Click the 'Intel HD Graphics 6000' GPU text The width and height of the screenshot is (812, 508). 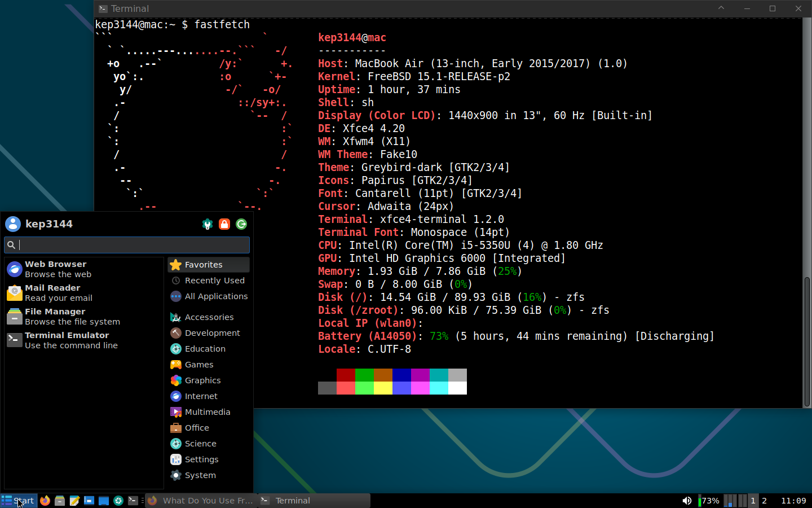coord(417,259)
